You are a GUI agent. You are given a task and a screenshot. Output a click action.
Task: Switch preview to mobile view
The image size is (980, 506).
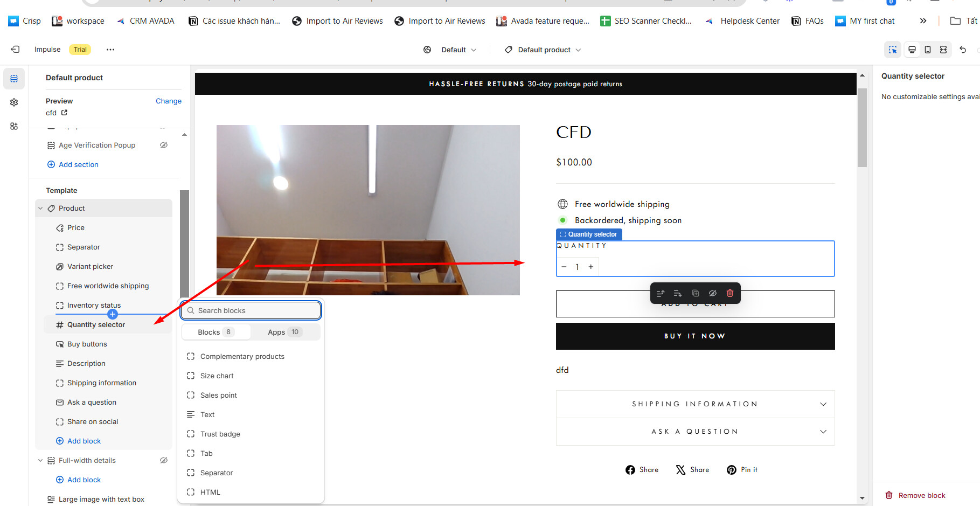928,50
